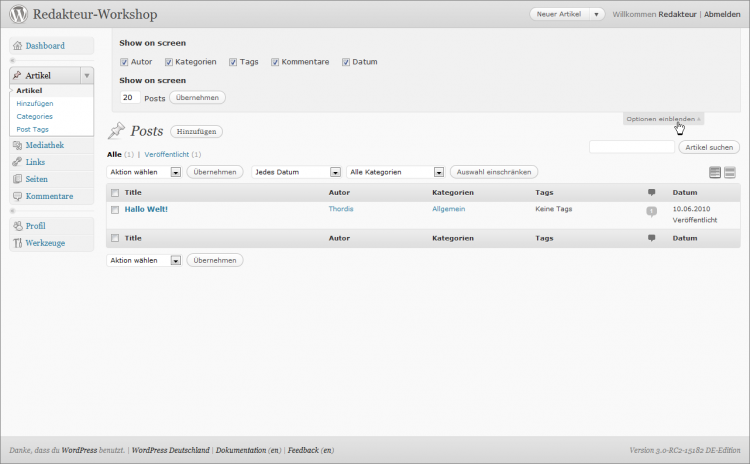Click the Abmelden logout link
This screenshot has width=750, height=464.
tap(722, 15)
